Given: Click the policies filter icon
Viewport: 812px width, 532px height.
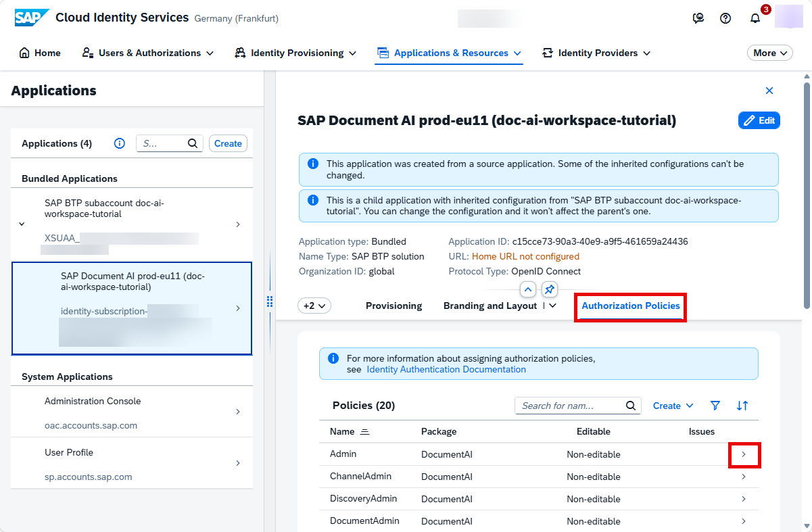Looking at the screenshot, I should [x=715, y=406].
